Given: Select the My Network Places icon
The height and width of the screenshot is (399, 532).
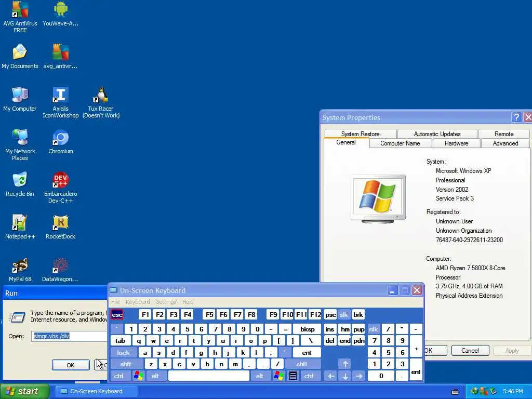Looking at the screenshot, I should pos(20,144).
